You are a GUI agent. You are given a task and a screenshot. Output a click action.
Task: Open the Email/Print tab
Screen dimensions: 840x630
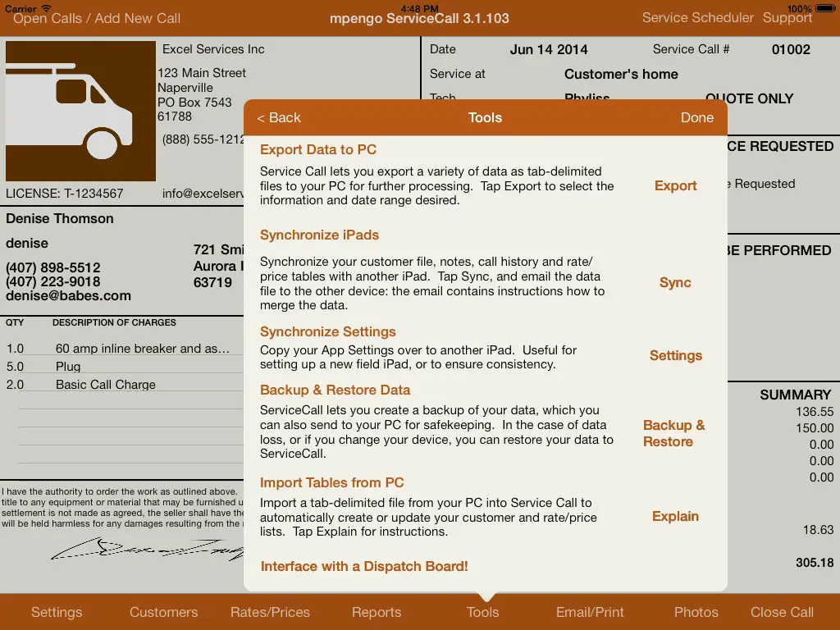590,612
